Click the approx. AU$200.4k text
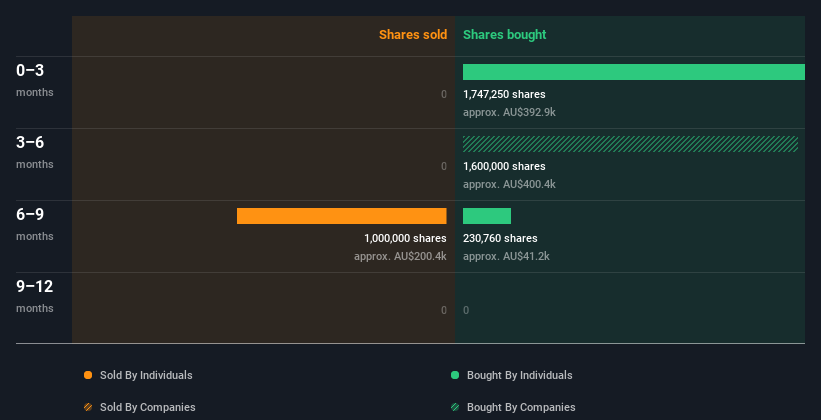Viewport: 821px width, 420px height. pos(400,256)
